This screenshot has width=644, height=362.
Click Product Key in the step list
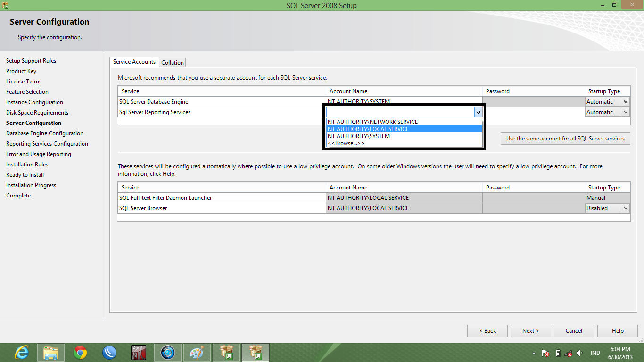point(21,71)
